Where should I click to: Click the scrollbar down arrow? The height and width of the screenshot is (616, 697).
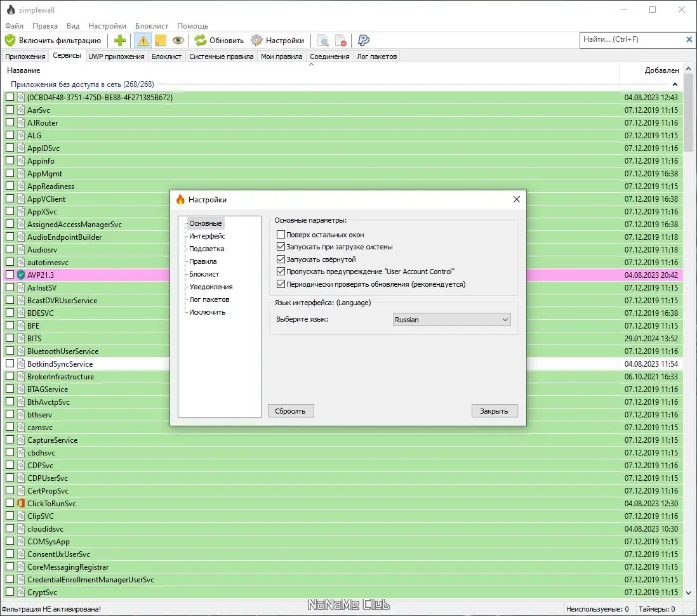[x=689, y=593]
